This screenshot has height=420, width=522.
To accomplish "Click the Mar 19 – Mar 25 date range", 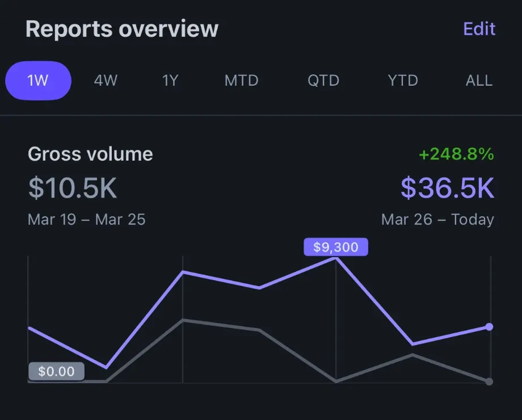I will (x=87, y=220).
